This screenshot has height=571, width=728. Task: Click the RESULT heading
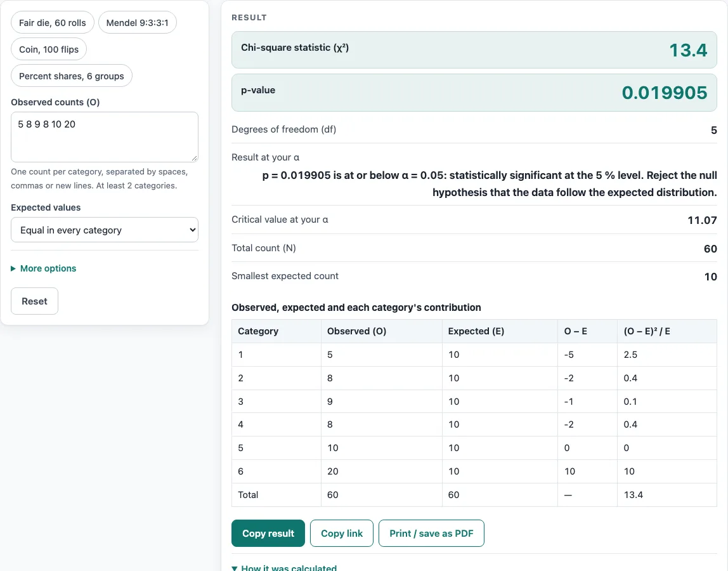click(x=249, y=18)
